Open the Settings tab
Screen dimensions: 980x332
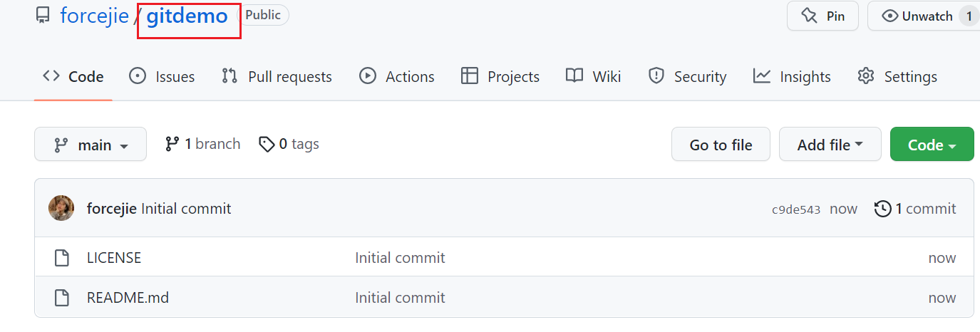[897, 76]
